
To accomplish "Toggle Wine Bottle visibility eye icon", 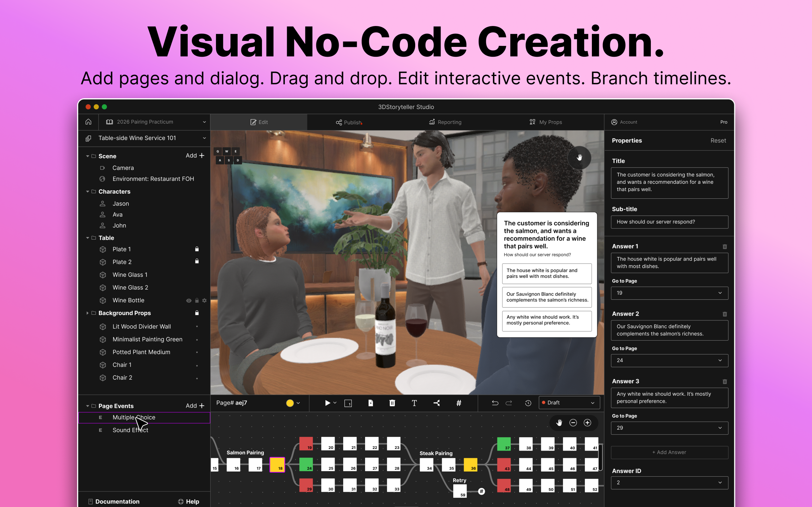I will (189, 300).
